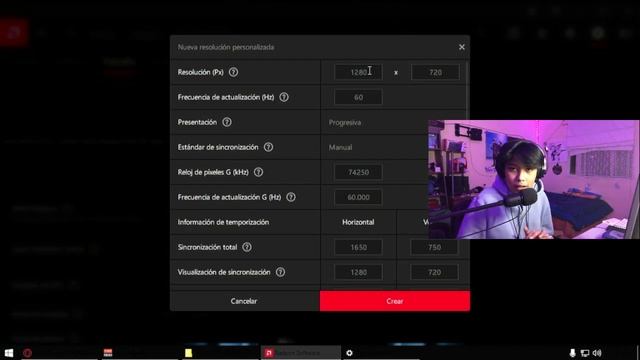
Task: Focus the resolution height field 720
Action: (x=435, y=72)
